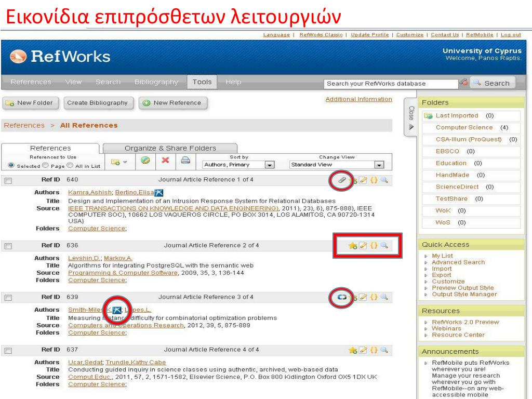
Task: Switch to the References tab
Action: click(x=50, y=148)
